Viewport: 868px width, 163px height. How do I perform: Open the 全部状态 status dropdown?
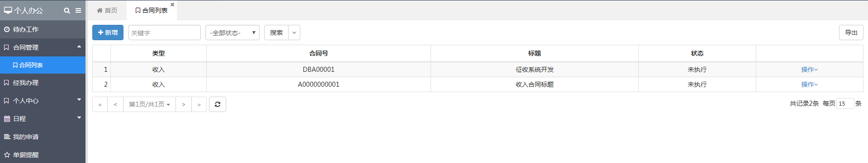click(232, 33)
